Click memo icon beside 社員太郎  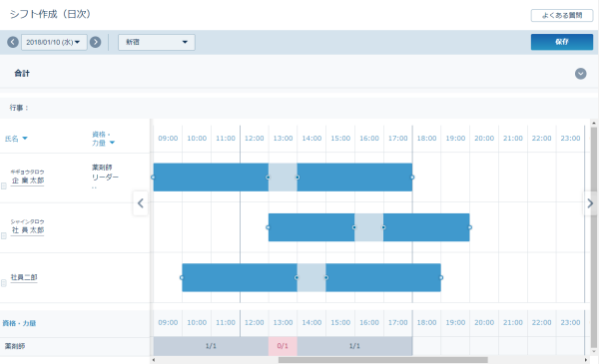pos(3,236)
